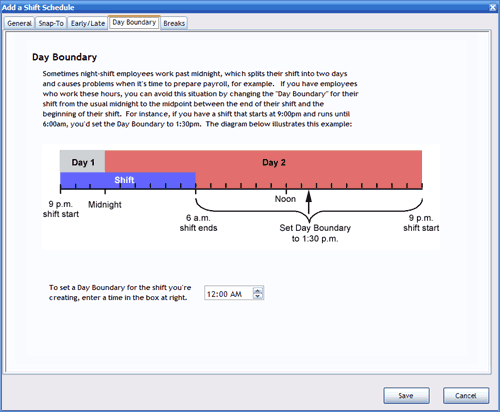The width and height of the screenshot is (500, 412).
Task: Increase day boundary time with up arrow
Action: click(258, 290)
